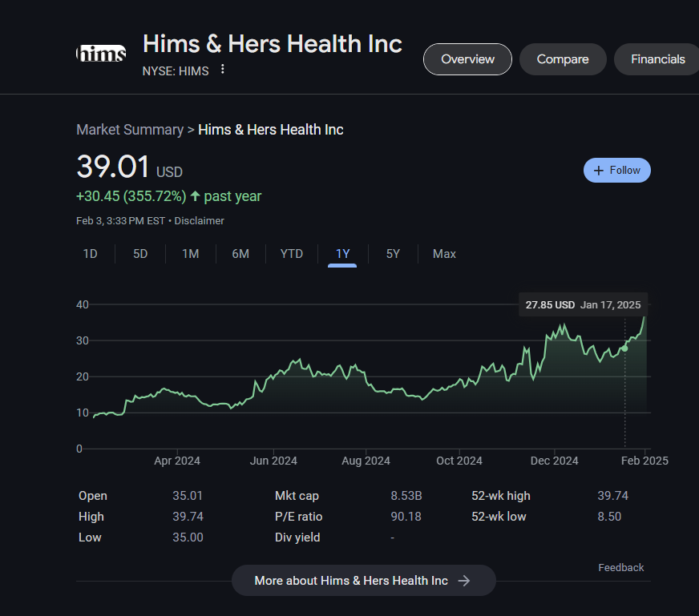Viewport: 699px width, 616px height.
Task: Click the hims company logo
Action: click(101, 54)
